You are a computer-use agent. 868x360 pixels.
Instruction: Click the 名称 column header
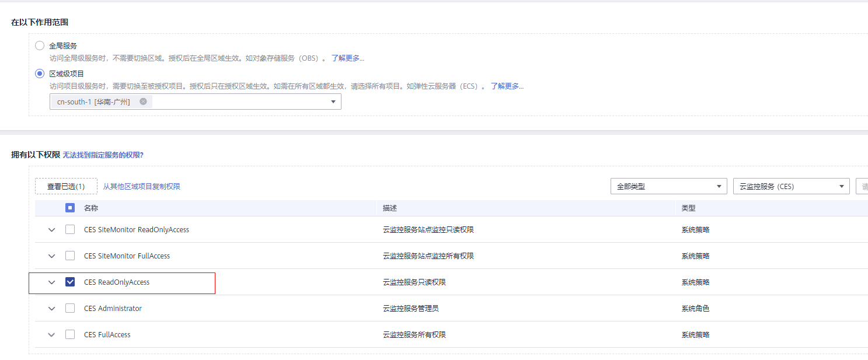tap(91, 208)
